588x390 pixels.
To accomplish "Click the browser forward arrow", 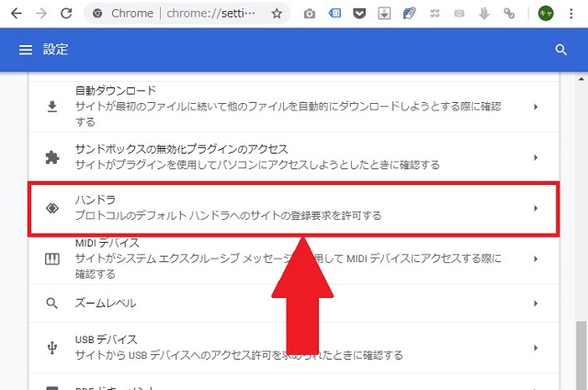I will [x=40, y=14].
